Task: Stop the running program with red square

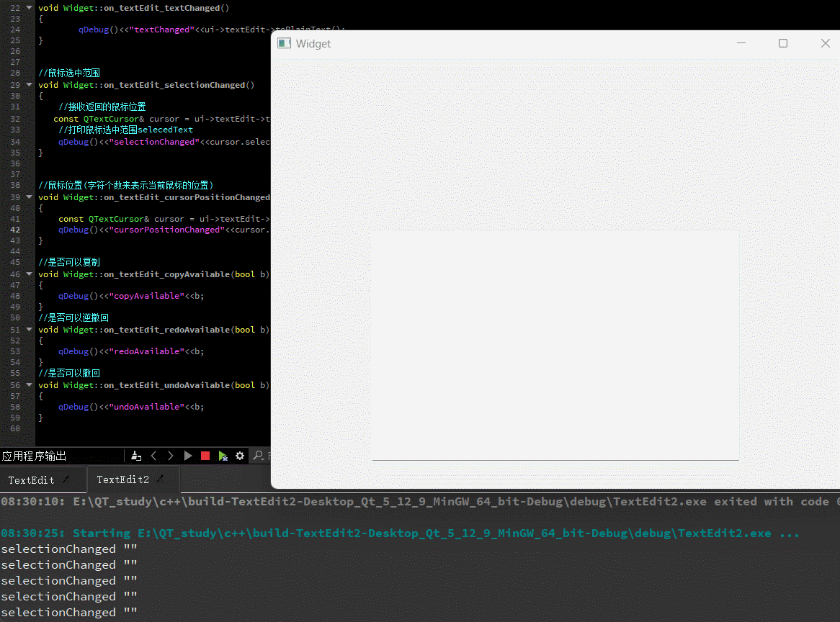Action: pyautogui.click(x=205, y=456)
